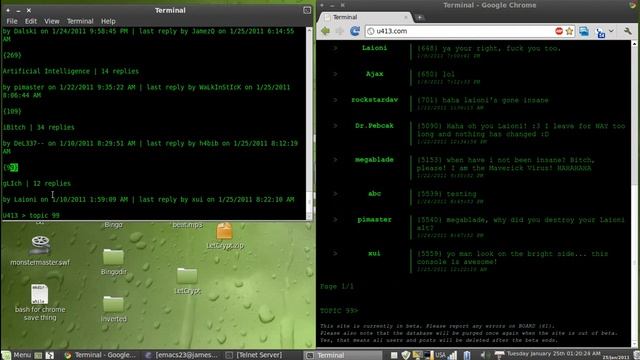Click the USA keyboard layout indicator
Image resolution: width=640 pixels, height=360 pixels.
tap(440, 355)
